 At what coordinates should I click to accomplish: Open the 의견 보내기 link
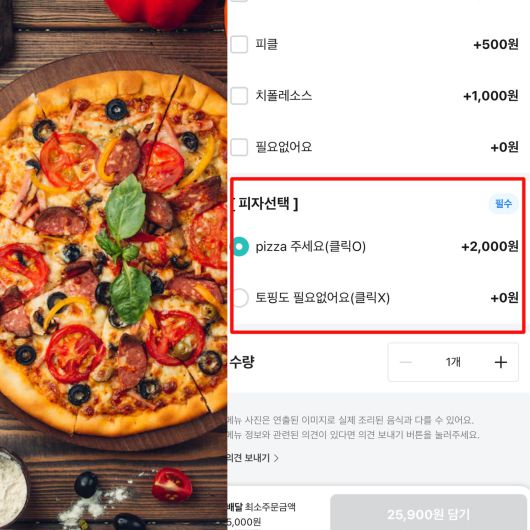pyautogui.click(x=248, y=458)
